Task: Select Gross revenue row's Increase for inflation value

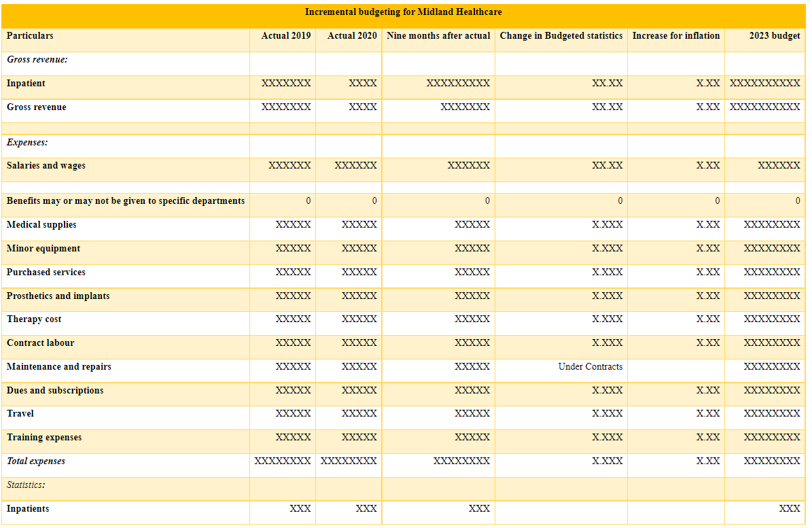Action: [708, 107]
